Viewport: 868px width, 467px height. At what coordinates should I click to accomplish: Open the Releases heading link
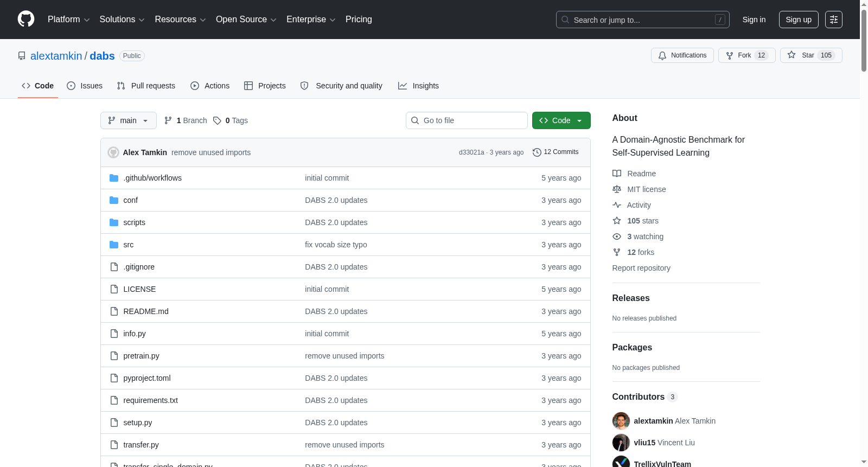point(631,298)
